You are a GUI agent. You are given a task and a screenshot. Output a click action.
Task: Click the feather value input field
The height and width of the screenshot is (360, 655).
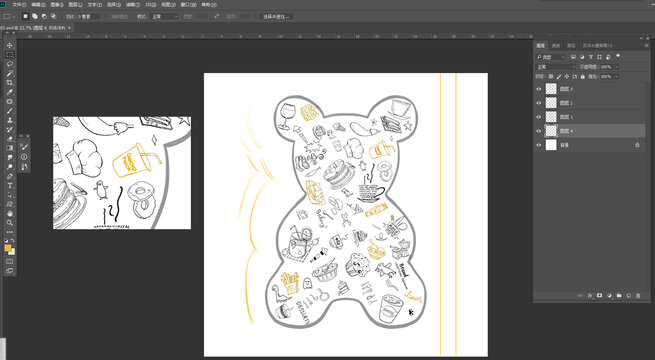coord(89,16)
